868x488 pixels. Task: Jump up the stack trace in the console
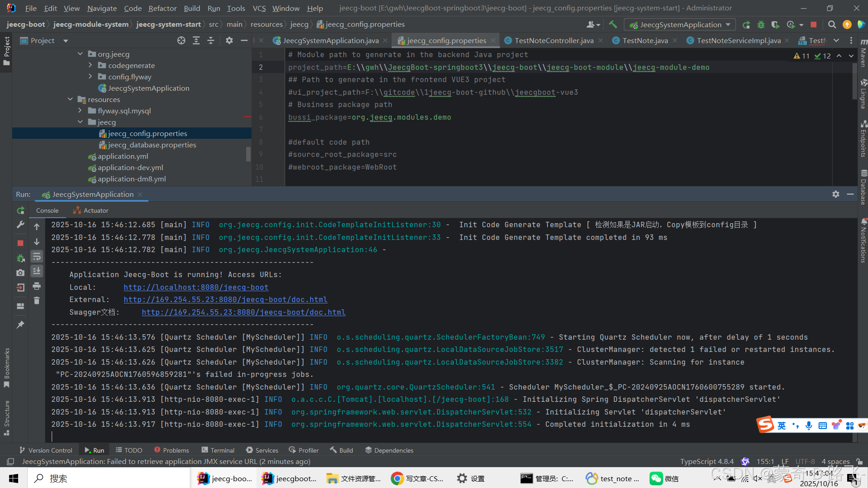pos(37,226)
